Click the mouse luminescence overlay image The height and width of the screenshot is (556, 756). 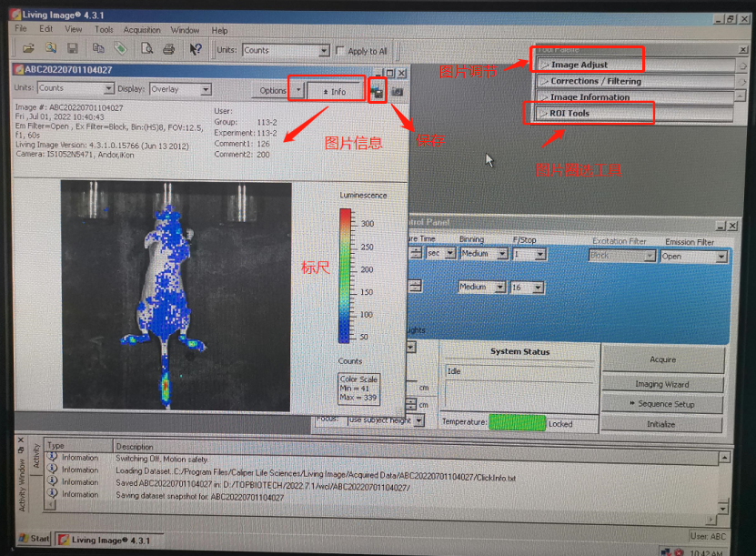pos(176,296)
